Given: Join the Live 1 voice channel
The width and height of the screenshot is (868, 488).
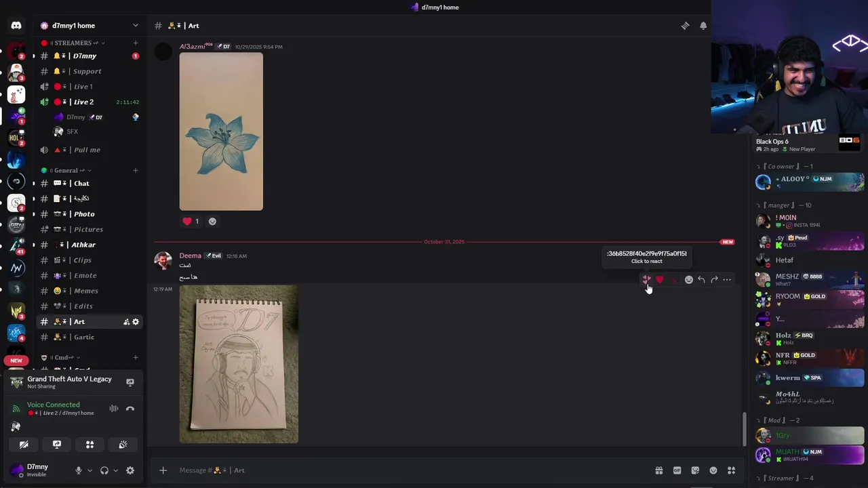Looking at the screenshot, I should tap(90, 87).
